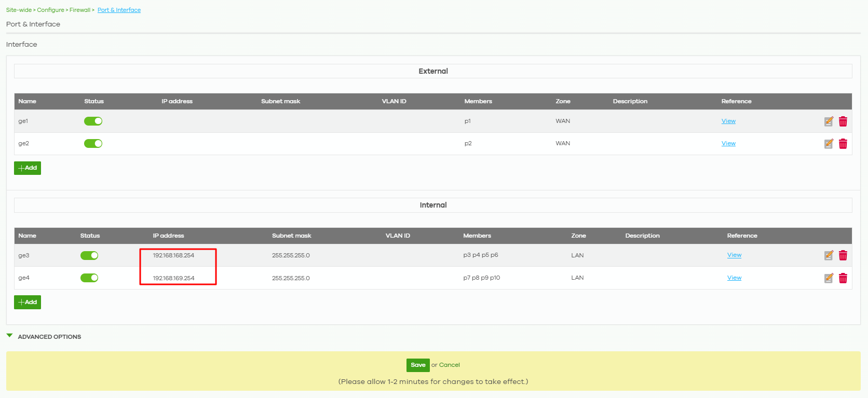Edit the ge3 interface
868x398 pixels.
[x=829, y=255]
